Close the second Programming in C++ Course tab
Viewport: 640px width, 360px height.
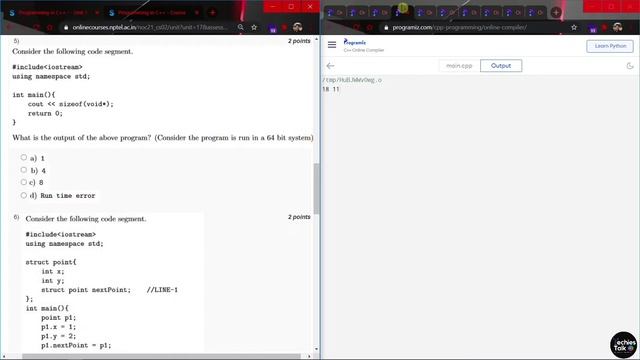pyautogui.click(x=197, y=13)
